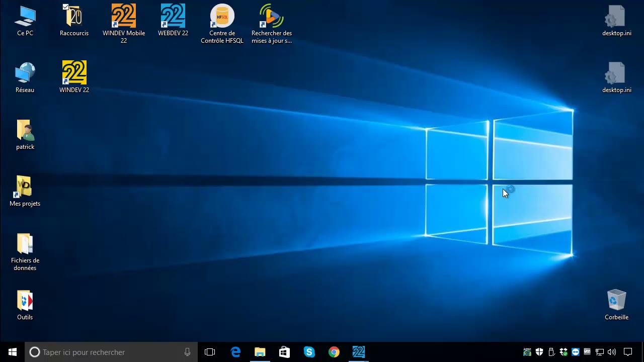This screenshot has width=644, height=362.
Task: Select the Réseau desktop icon
Action: coord(25,77)
